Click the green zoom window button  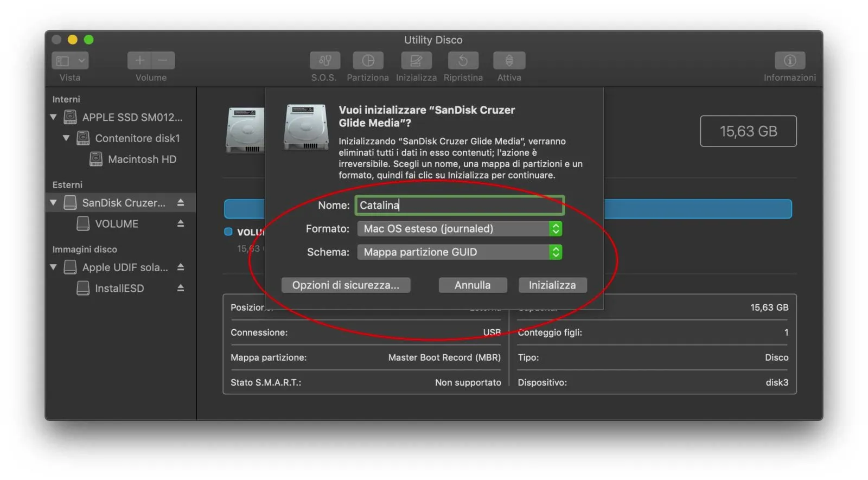[x=89, y=40]
